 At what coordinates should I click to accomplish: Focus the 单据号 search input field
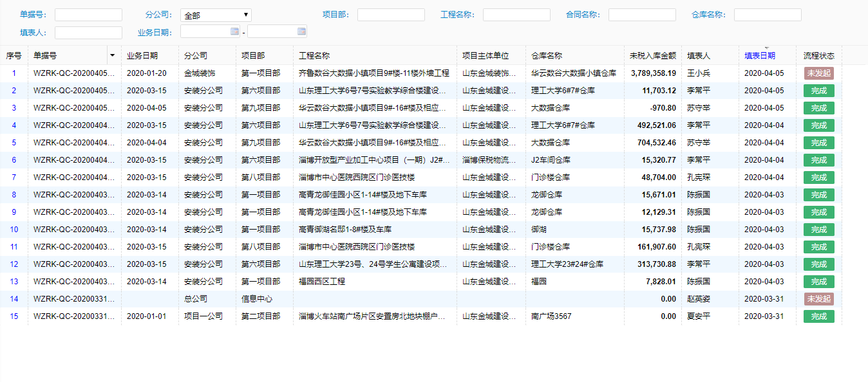[x=88, y=15]
